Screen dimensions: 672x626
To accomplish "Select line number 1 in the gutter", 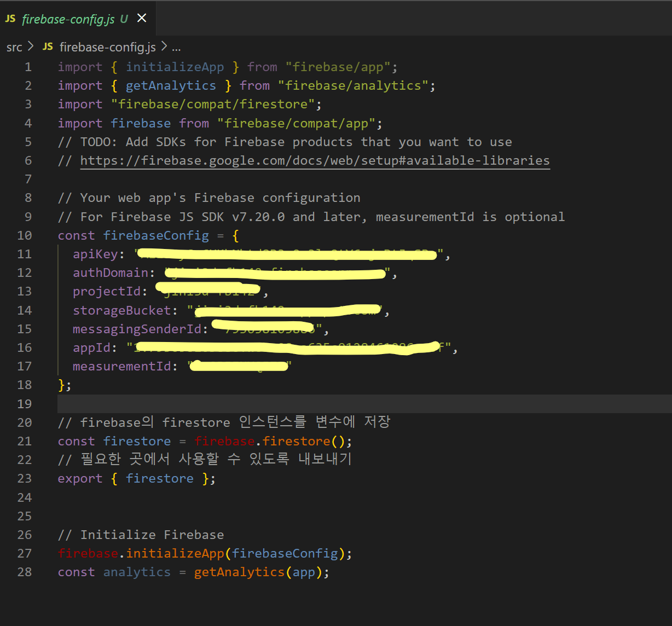I will [x=28, y=67].
